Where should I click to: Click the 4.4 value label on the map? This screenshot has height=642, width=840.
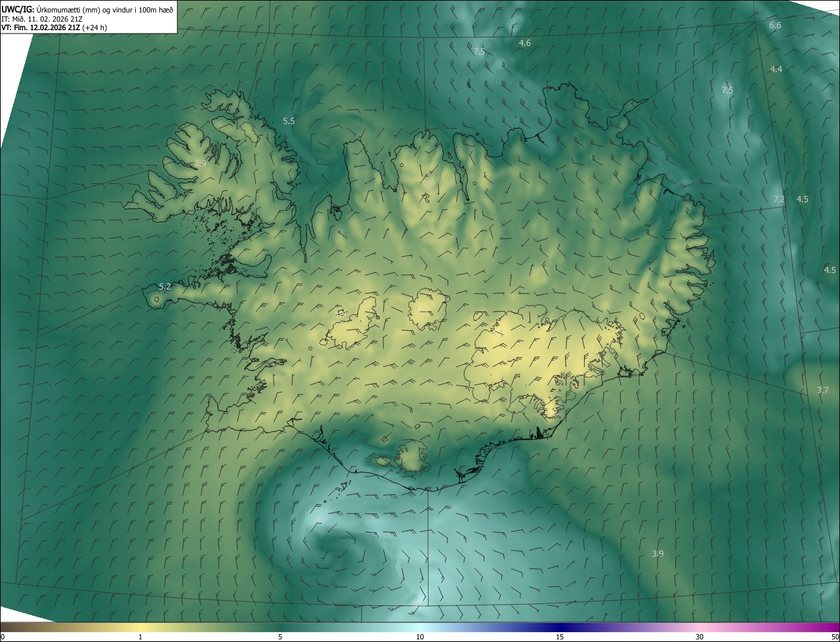776,70
